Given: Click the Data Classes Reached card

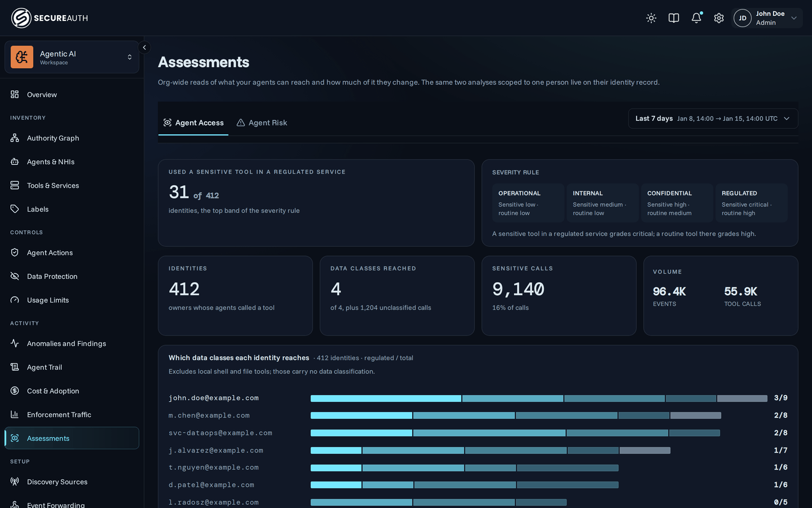Looking at the screenshot, I should pos(397,296).
